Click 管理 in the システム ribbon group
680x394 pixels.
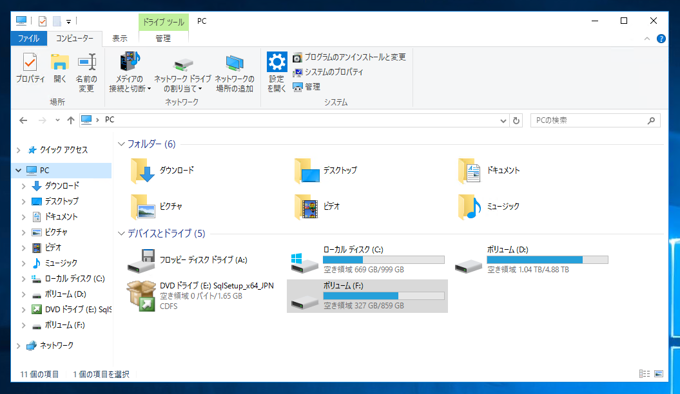click(307, 87)
